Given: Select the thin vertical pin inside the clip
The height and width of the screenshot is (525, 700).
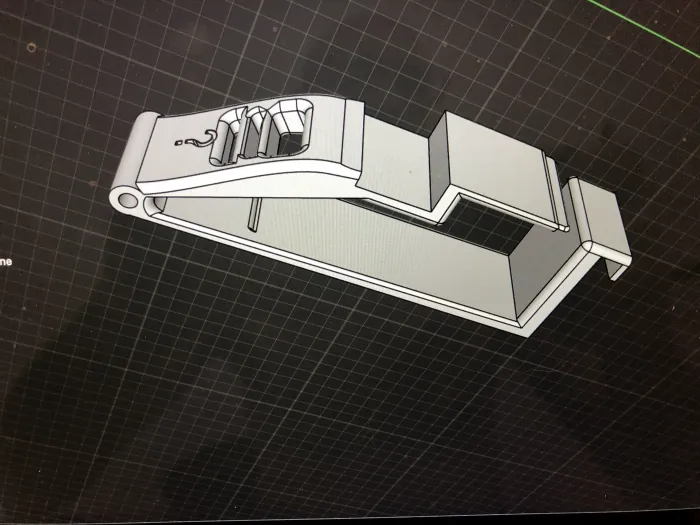Looking at the screenshot, I should tap(253, 215).
